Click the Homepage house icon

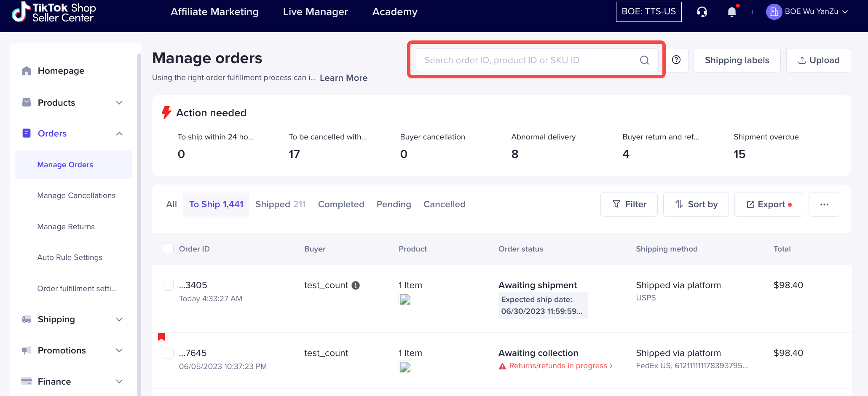coord(27,71)
